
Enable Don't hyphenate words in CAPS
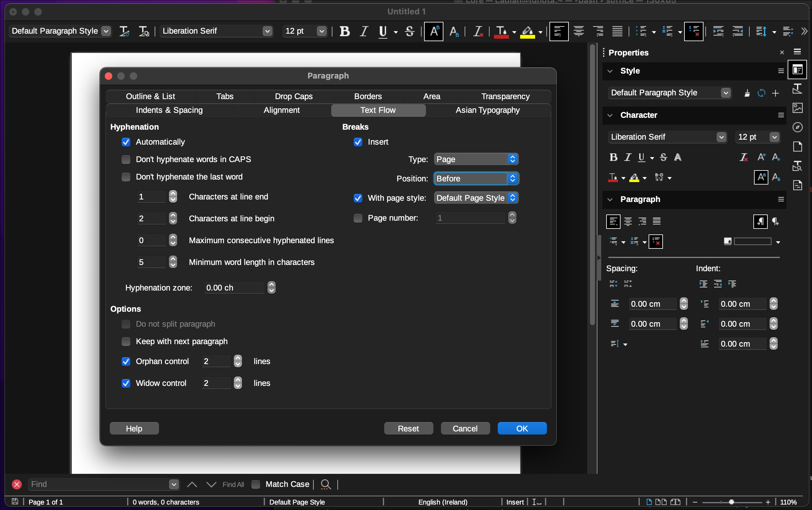click(126, 159)
